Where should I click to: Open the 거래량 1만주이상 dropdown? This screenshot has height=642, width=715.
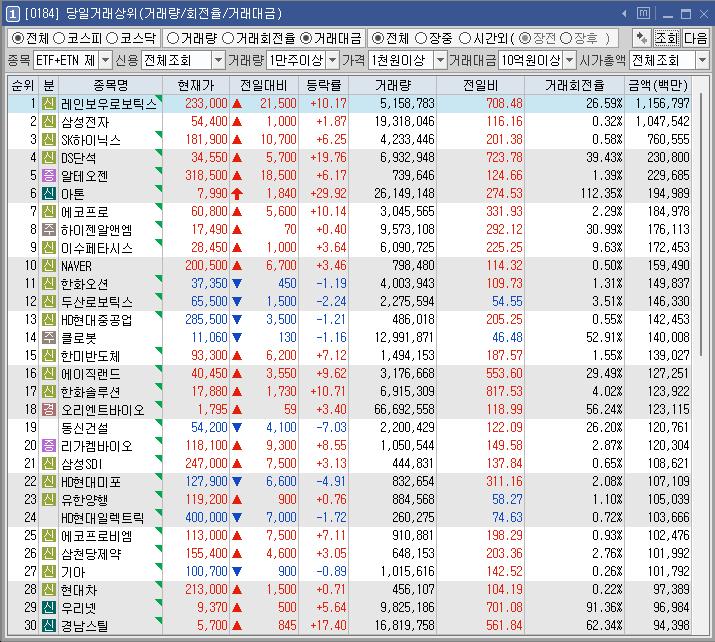point(333,60)
